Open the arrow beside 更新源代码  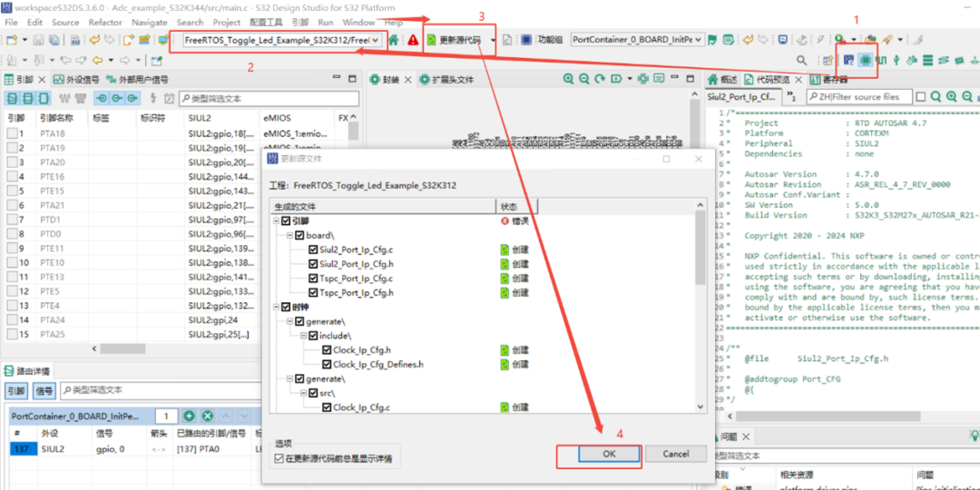[493, 40]
